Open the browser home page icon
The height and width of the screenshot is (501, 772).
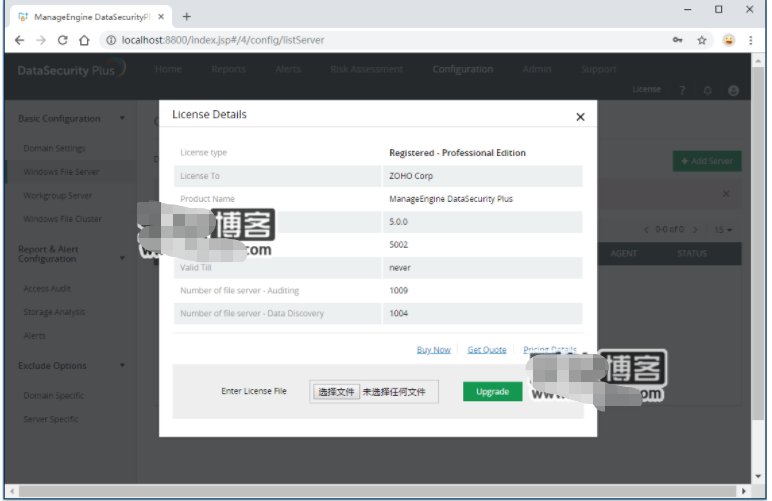pos(84,40)
